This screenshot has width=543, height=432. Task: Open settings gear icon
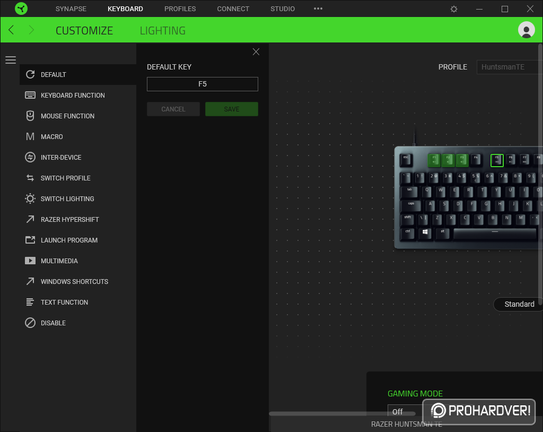click(454, 9)
